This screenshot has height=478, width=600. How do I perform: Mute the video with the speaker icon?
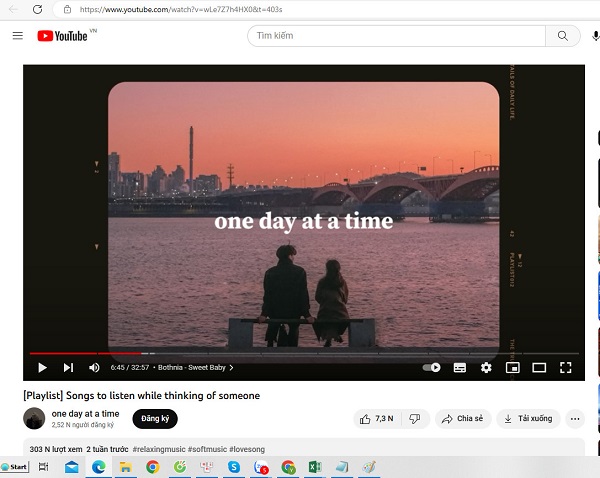coord(94,368)
